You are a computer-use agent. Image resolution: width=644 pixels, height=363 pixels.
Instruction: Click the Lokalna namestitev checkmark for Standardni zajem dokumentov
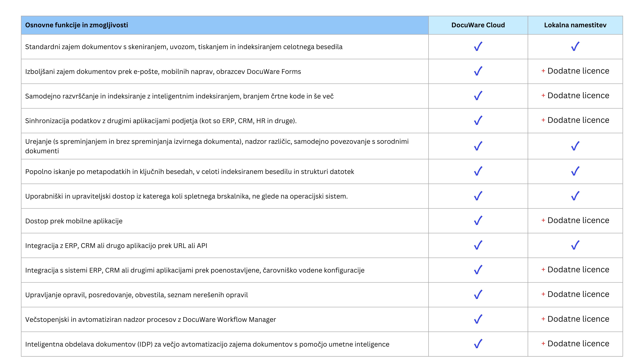pyautogui.click(x=575, y=47)
